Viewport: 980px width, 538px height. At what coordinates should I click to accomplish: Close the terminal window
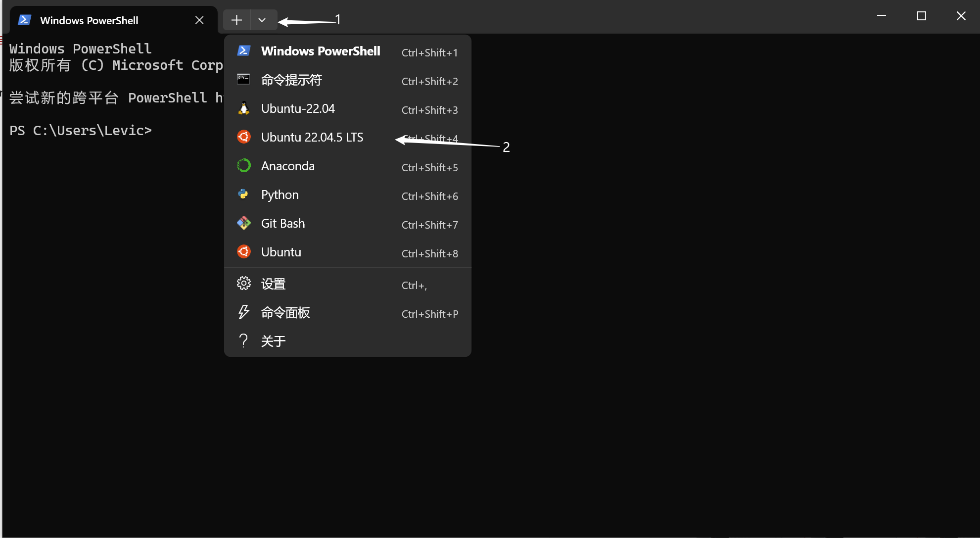[961, 16]
